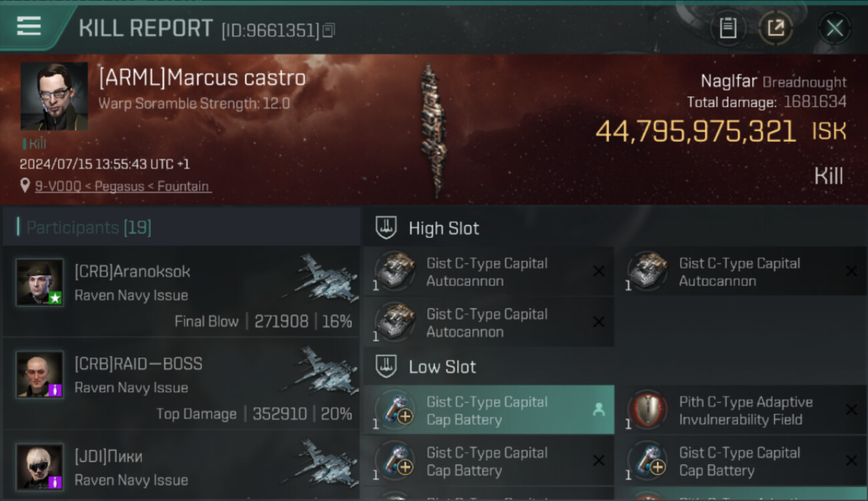Copy the kill report ID icon
This screenshot has width=868, height=501.
tap(329, 30)
